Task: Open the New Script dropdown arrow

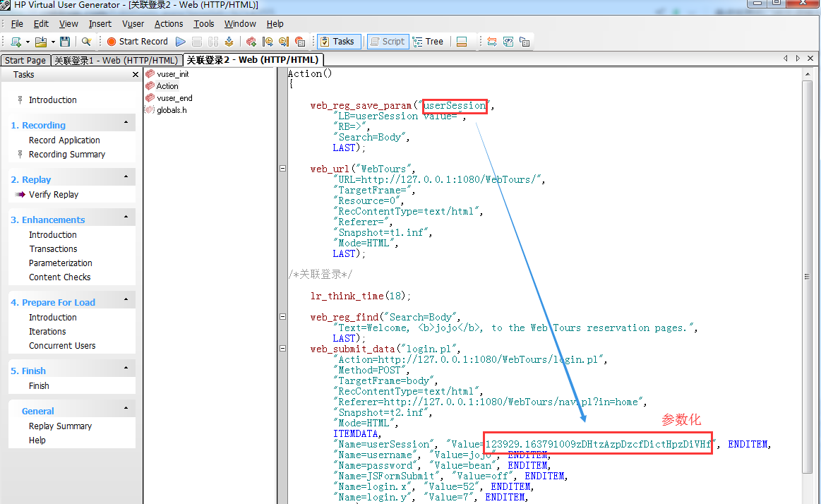Action: point(28,42)
